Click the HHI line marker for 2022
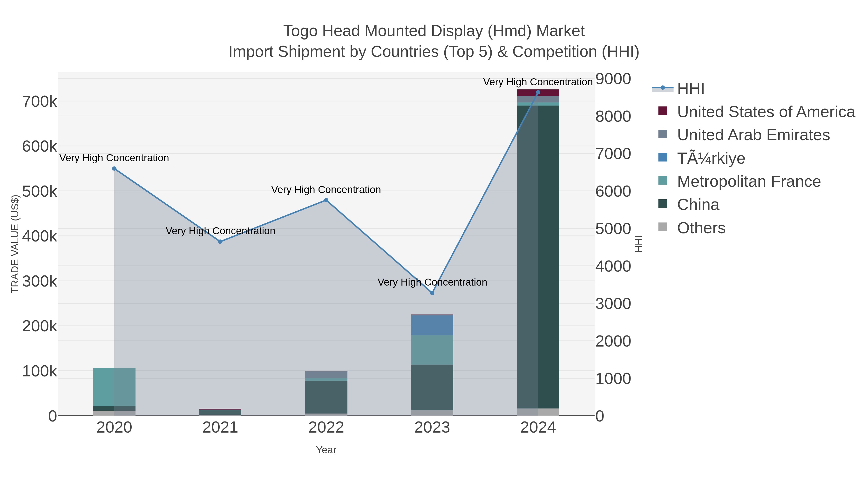 pyautogui.click(x=326, y=201)
